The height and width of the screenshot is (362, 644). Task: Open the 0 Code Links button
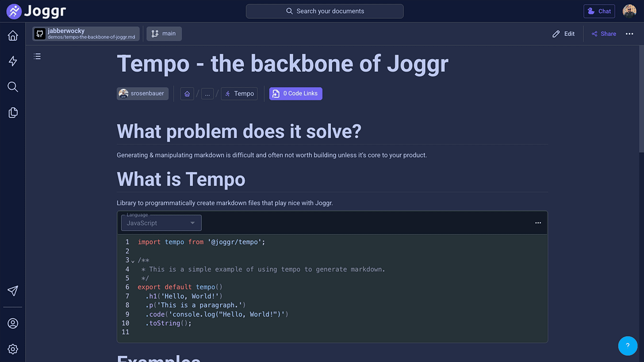coord(296,94)
